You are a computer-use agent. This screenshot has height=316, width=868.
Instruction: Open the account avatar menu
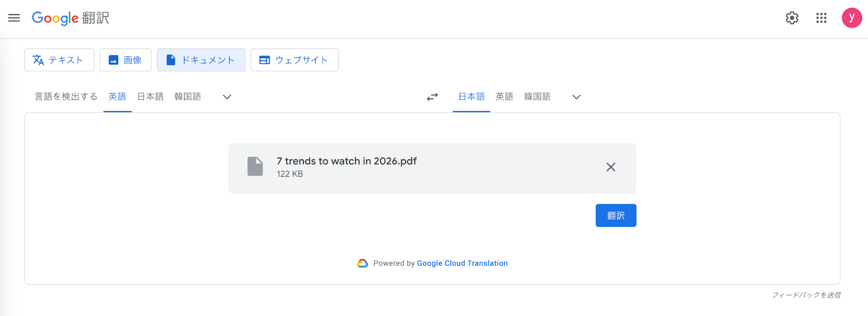click(x=851, y=18)
